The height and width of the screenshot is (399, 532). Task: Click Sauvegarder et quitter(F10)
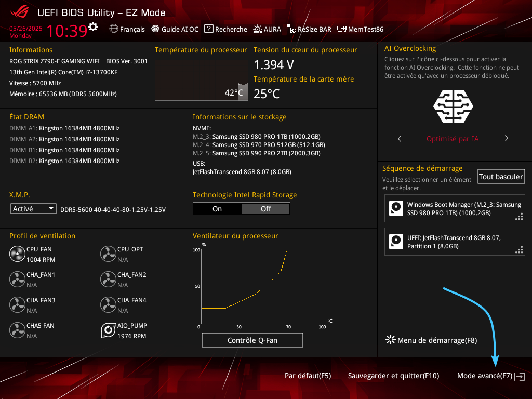(394, 376)
